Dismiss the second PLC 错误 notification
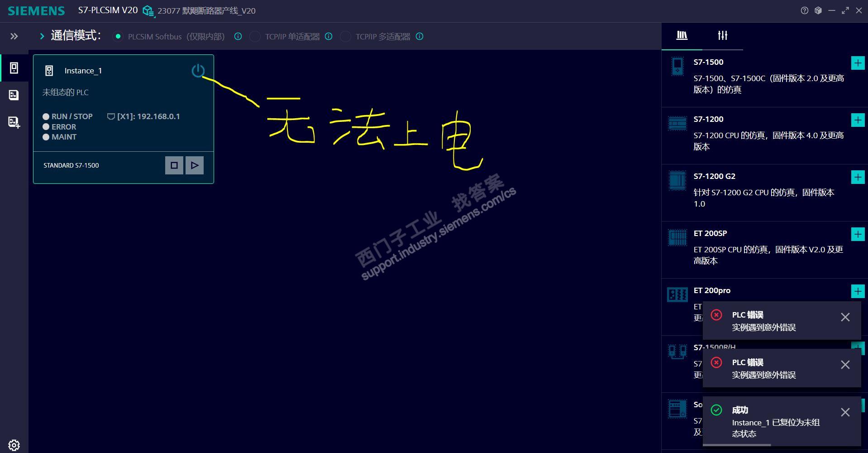This screenshot has height=453, width=868. pos(845,365)
